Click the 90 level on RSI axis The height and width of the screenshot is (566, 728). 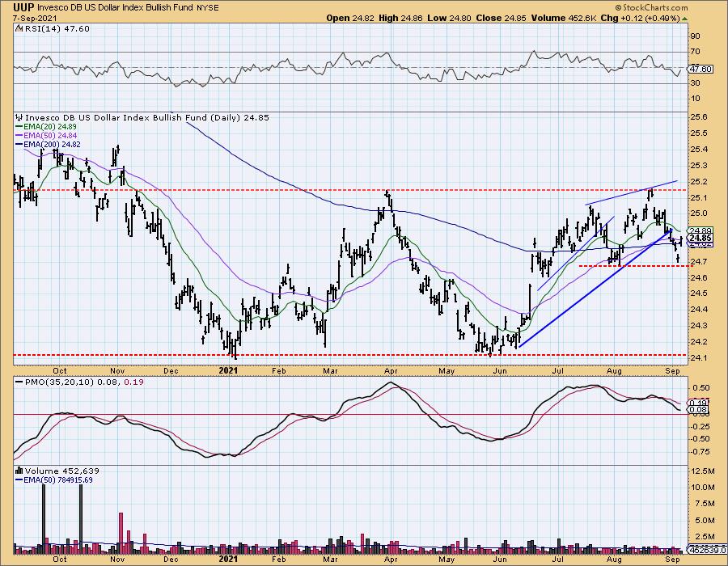tap(696, 36)
